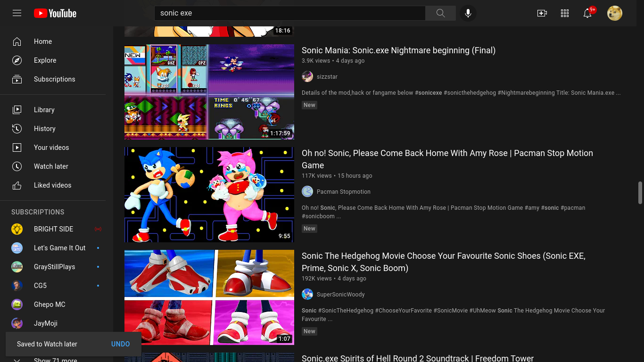Play the Sonic shoes 1:07 thumbnail
Screen dimensions: 644x362
pyautogui.click(x=209, y=297)
